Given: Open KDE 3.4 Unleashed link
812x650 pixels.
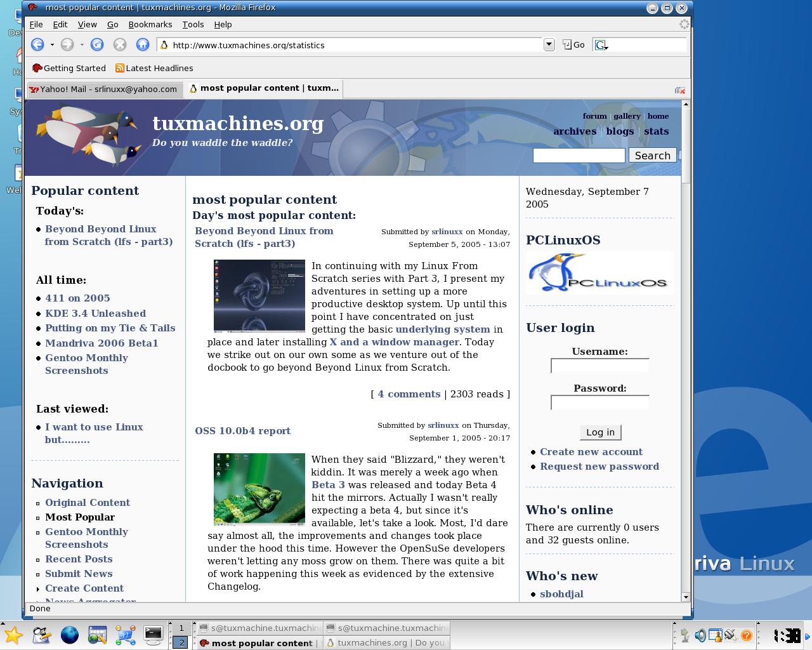Looking at the screenshot, I should pyautogui.click(x=95, y=314).
